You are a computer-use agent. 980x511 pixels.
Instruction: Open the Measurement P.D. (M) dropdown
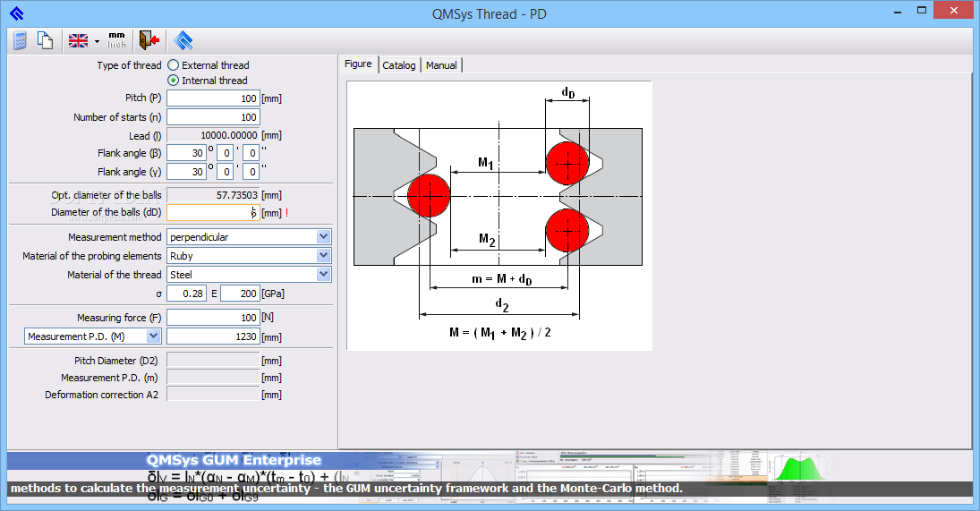click(154, 336)
